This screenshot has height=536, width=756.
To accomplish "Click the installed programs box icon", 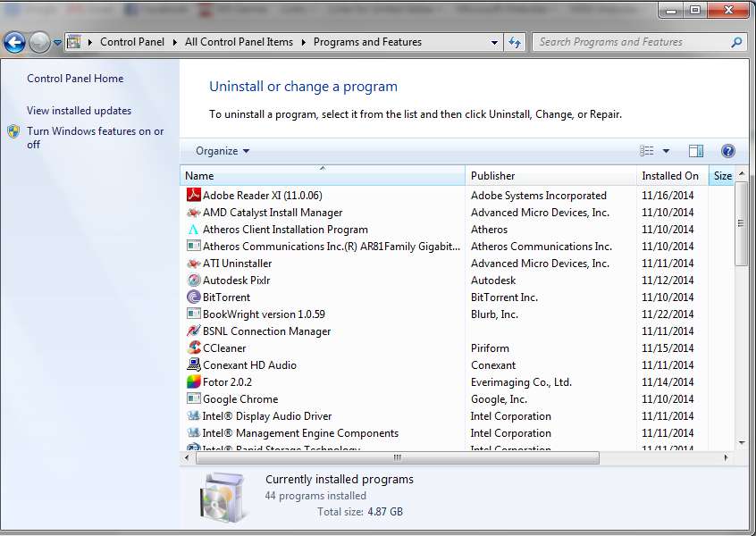I will (x=223, y=497).
